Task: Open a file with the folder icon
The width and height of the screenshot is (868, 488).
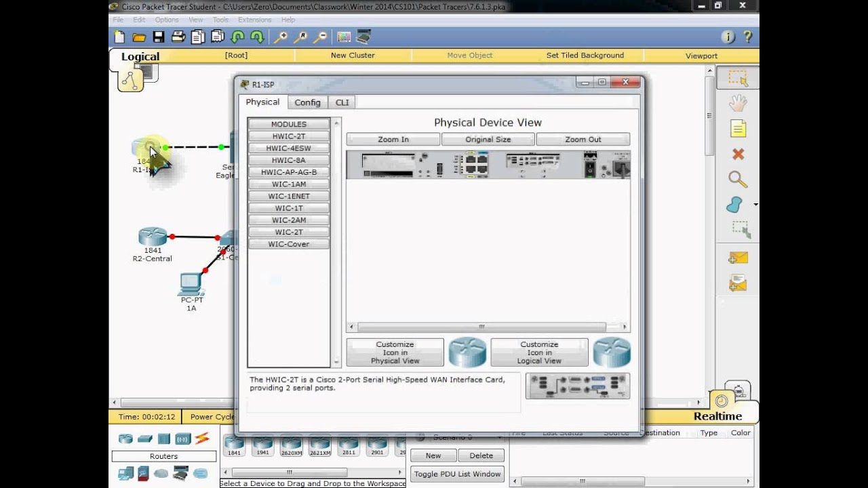Action: (x=139, y=37)
